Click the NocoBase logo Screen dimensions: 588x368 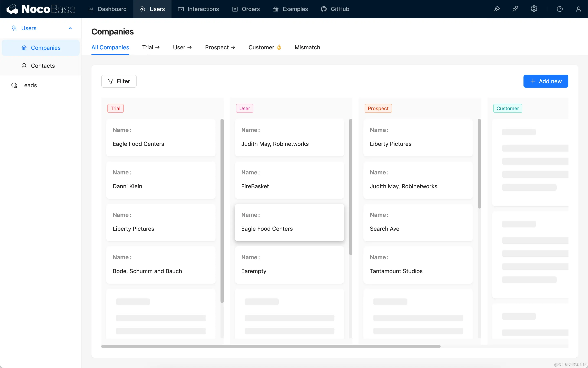point(41,9)
